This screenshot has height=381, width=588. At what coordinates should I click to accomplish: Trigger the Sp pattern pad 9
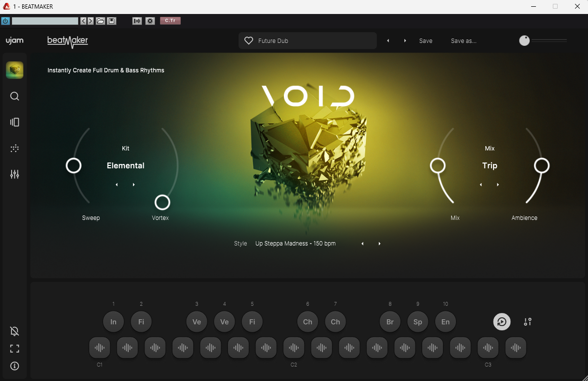(x=418, y=322)
